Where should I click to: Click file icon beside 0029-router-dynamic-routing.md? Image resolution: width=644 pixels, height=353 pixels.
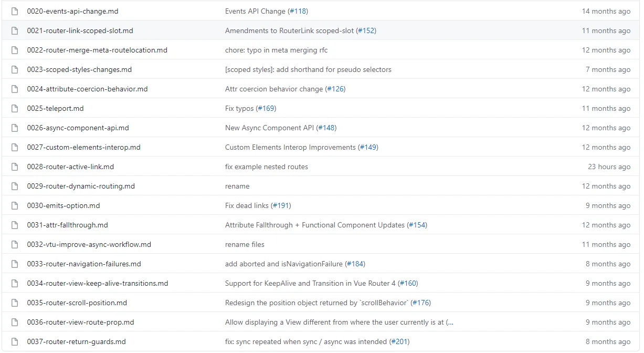(15, 186)
